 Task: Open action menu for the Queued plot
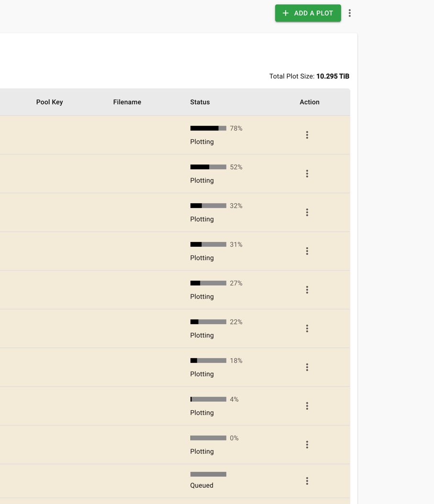[307, 481]
